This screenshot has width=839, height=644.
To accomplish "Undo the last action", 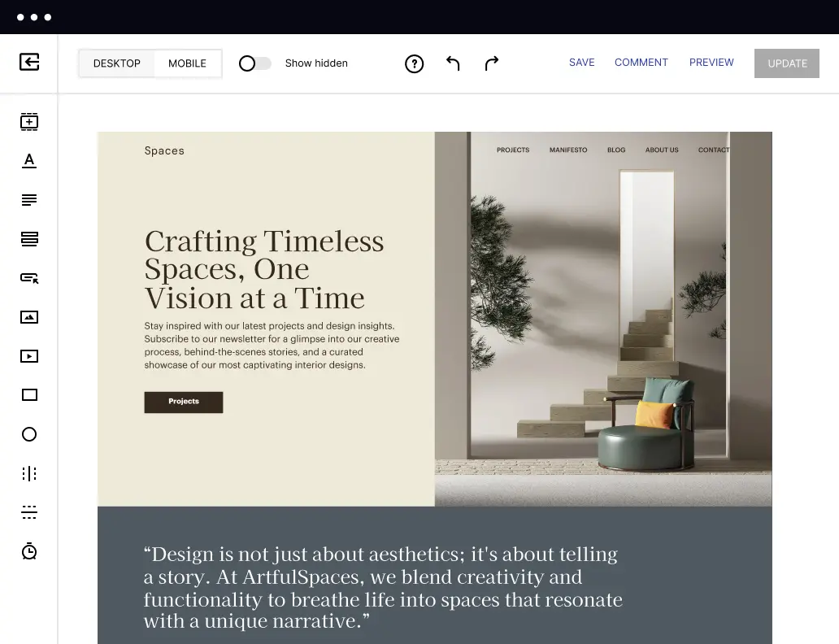I will pos(453,63).
